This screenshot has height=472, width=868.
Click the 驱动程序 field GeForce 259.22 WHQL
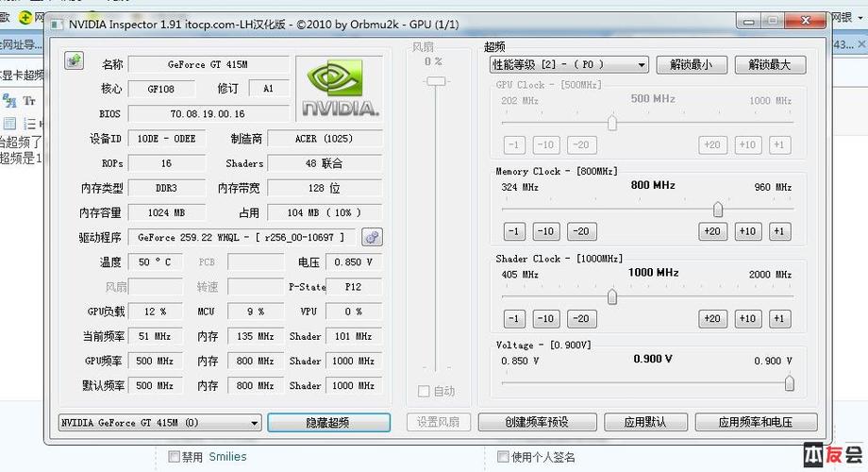tap(242, 237)
